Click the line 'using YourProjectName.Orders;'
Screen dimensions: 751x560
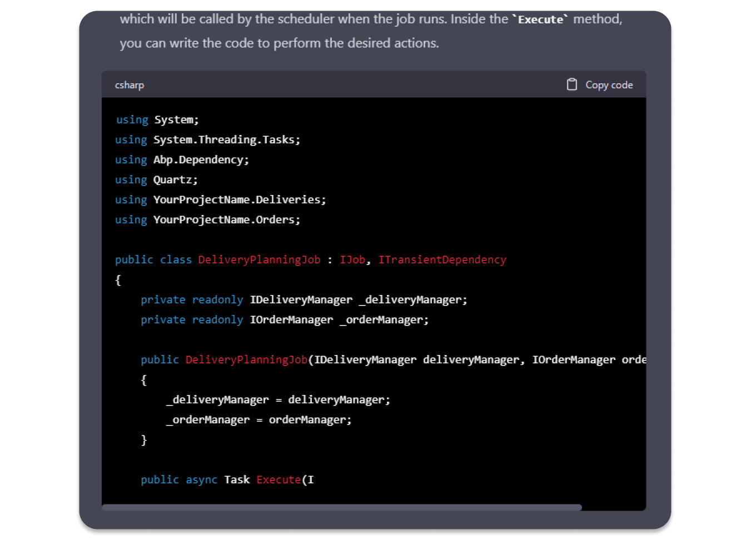coord(208,220)
